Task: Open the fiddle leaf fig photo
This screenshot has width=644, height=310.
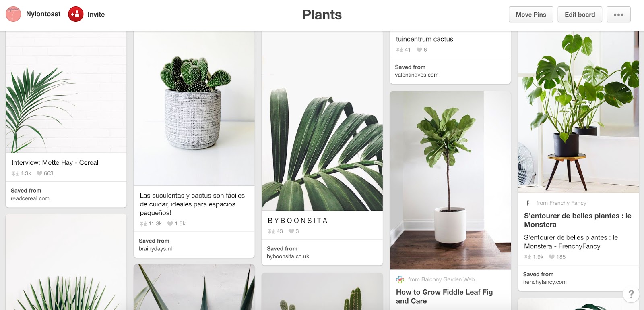Action: (x=450, y=180)
